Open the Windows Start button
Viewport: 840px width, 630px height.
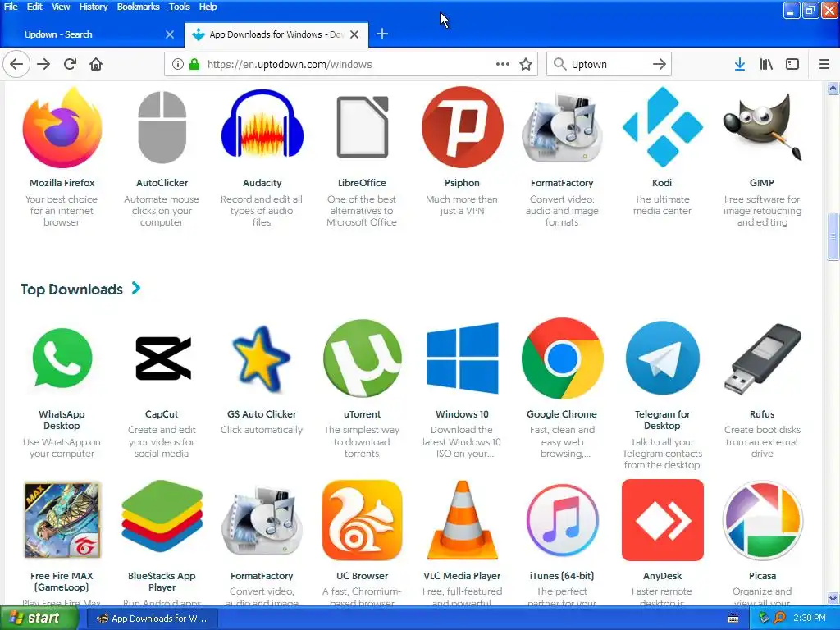pyautogui.click(x=39, y=619)
